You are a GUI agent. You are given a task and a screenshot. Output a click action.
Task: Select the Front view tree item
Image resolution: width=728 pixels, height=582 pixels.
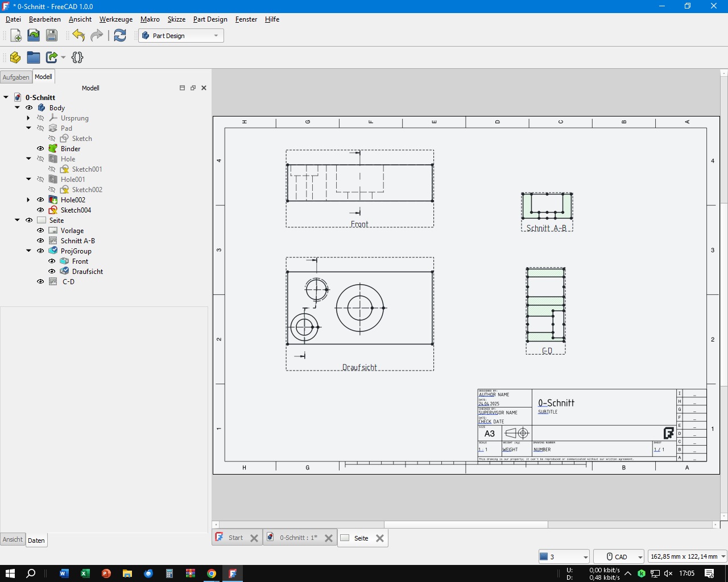(80, 261)
